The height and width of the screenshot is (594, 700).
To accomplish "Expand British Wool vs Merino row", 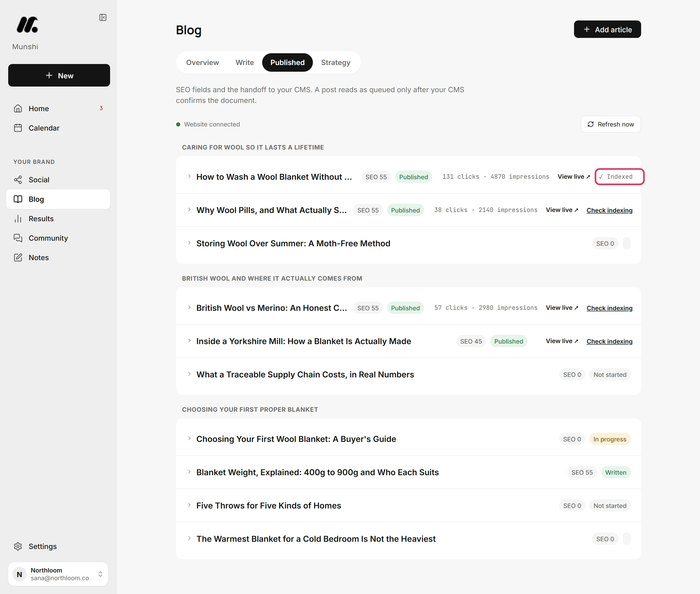I will click(189, 307).
